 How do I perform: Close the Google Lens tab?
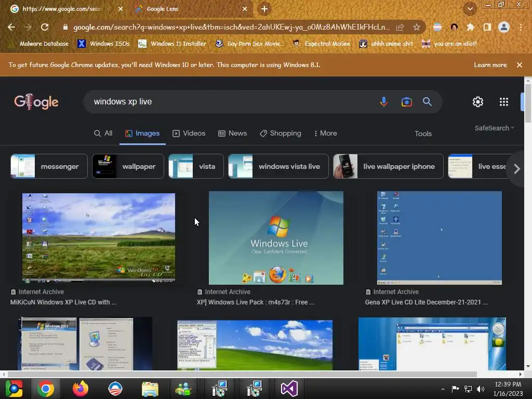245,9
